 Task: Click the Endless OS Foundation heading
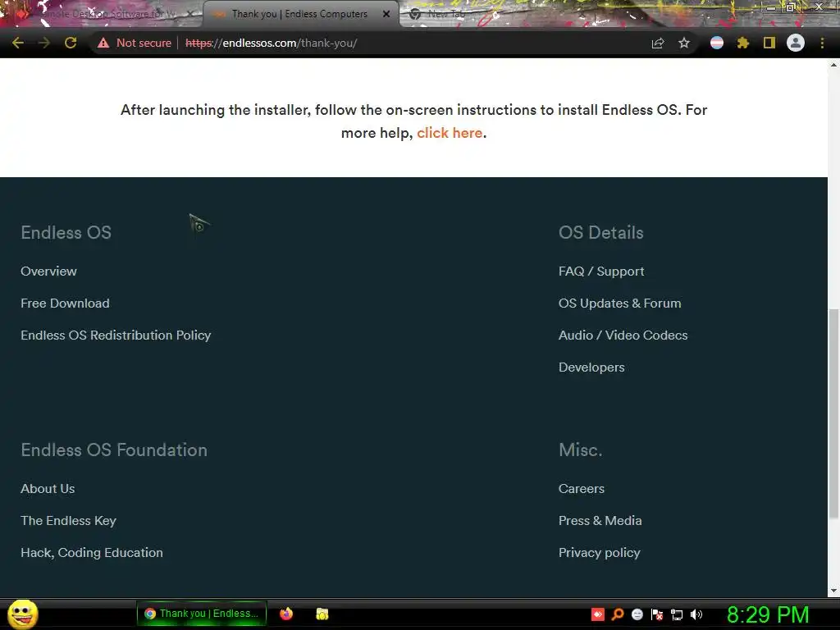coord(114,450)
